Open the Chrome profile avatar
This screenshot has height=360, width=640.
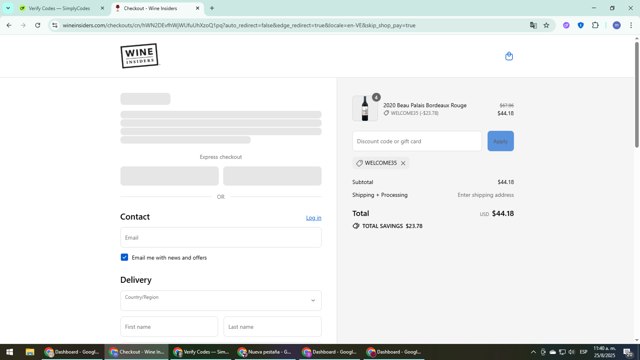click(616, 25)
